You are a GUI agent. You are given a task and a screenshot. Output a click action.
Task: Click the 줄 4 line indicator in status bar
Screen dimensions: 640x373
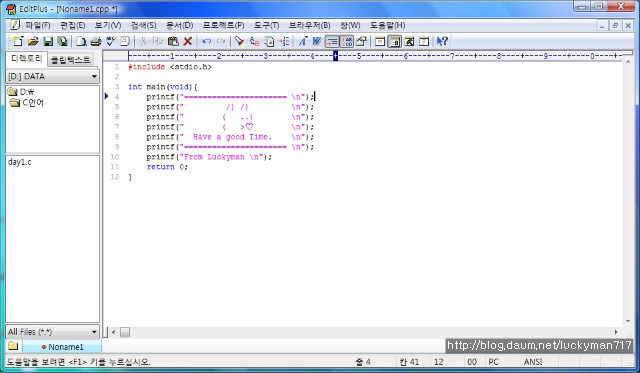pos(363,362)
